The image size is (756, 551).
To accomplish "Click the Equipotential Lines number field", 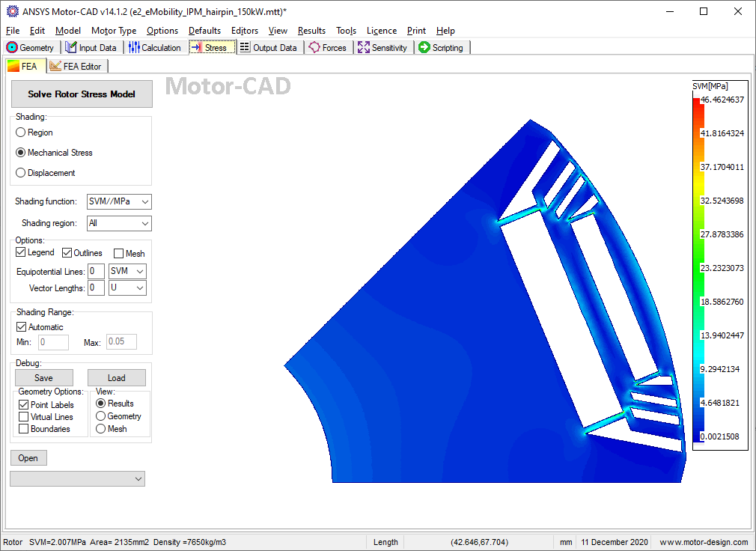I will 96,272.
